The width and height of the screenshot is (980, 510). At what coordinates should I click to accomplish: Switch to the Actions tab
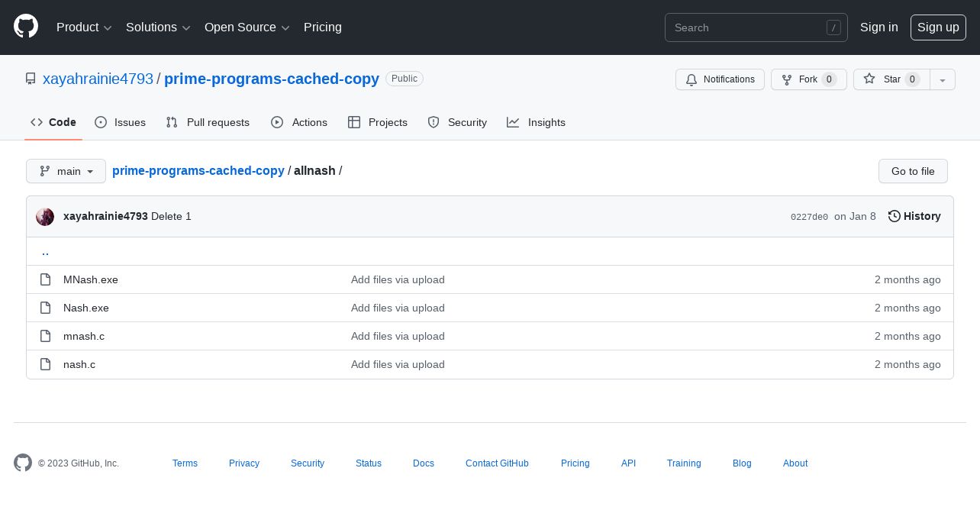(x=299, y=122)
